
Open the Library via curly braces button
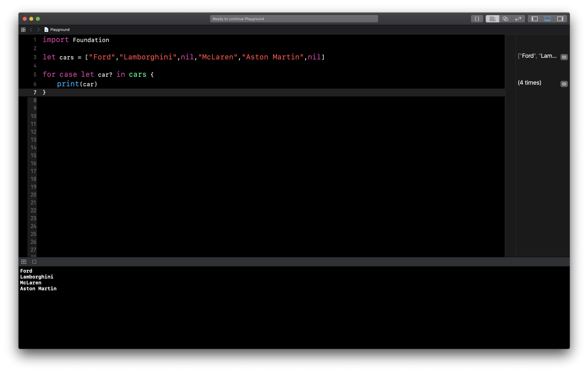(477, 19)
